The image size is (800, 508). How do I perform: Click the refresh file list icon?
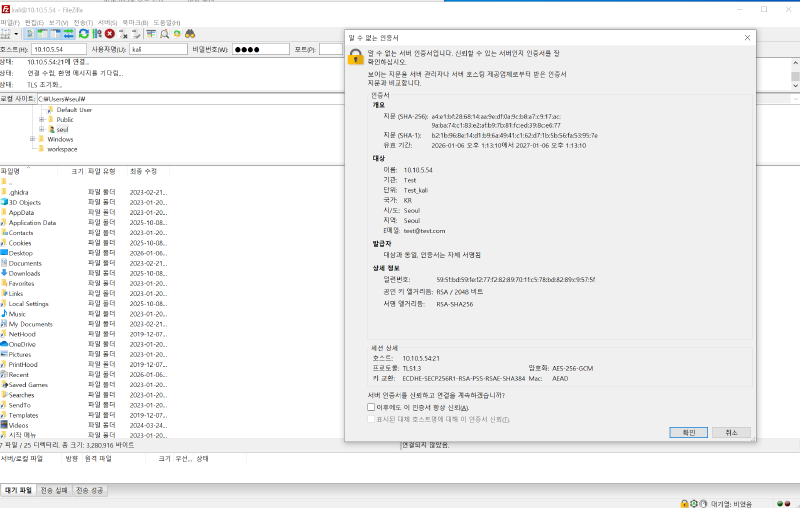83,33
